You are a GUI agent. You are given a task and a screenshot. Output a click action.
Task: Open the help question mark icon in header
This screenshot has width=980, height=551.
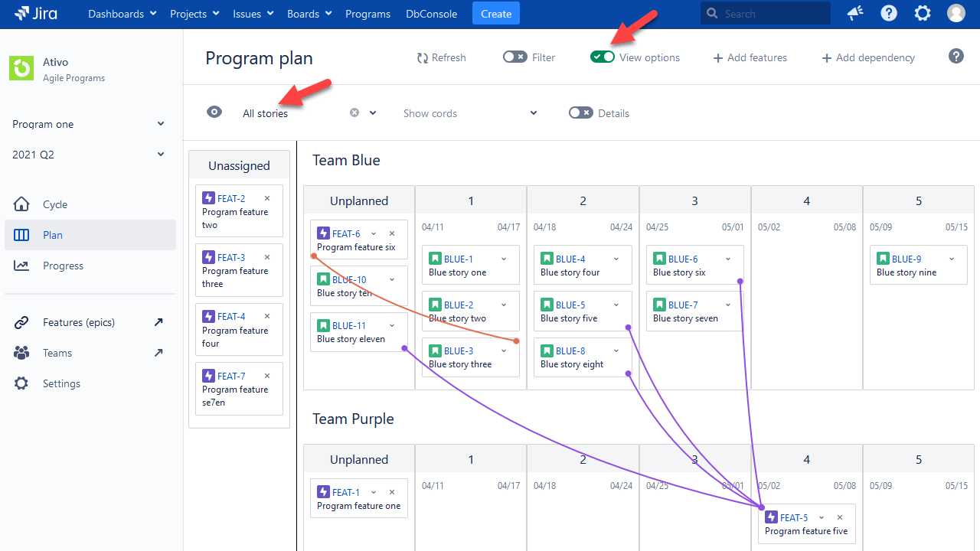point(888,12)
